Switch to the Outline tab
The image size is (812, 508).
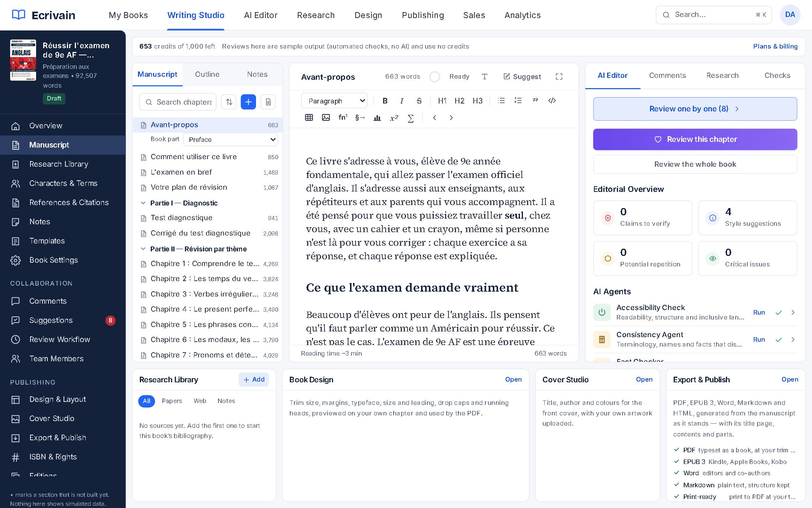coord(207,75)
